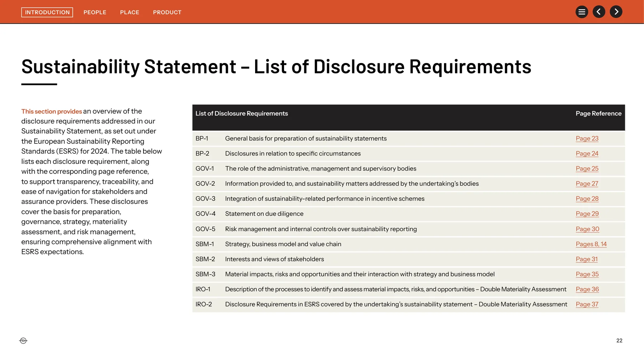644x362 pixels.
Task: Click 'Disclosures in relation to specific circumstances'
Action: pyautogui.click(x=293, y=153)
